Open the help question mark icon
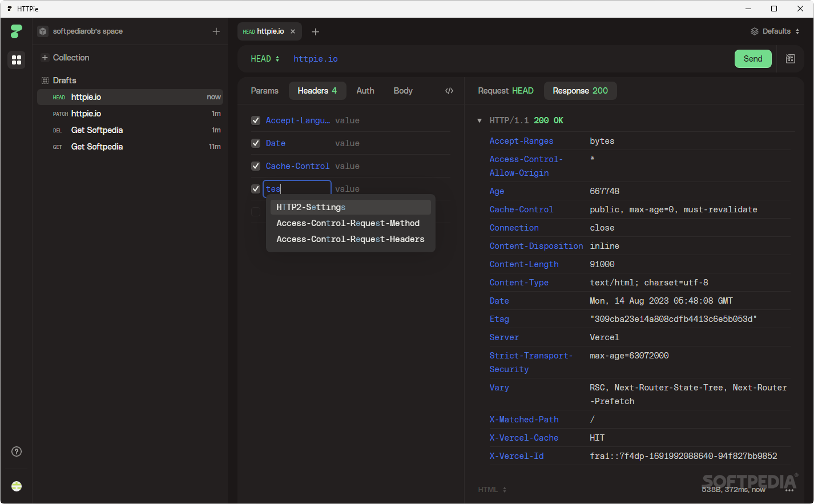Screen dimensions: 814x504 tap(17, 451)
